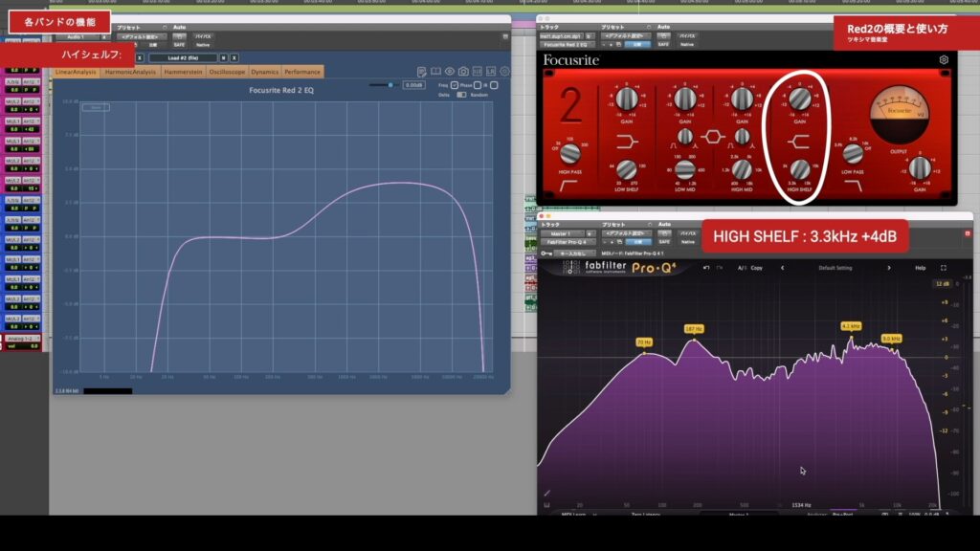
Task: Click the High Mid gain knob
Action: click(742, 99)
